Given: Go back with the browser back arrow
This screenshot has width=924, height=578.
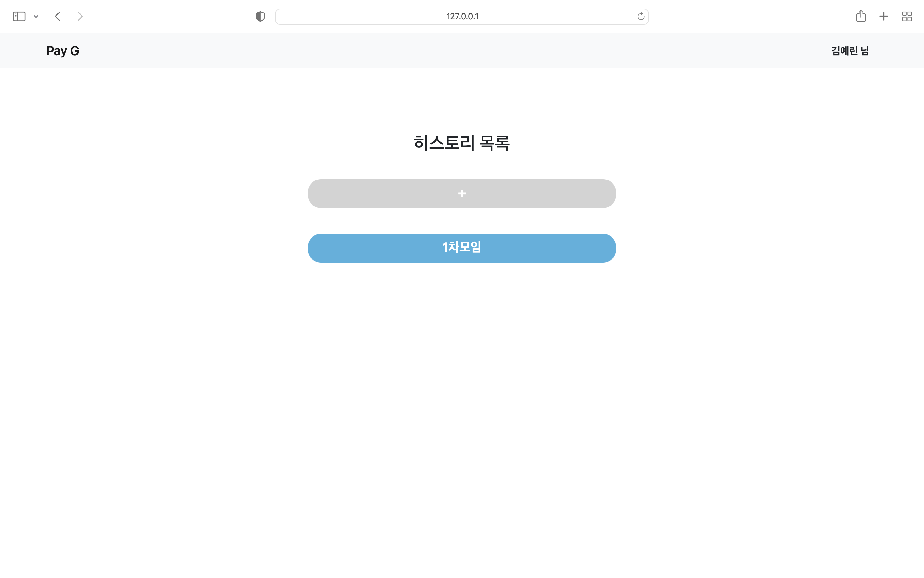Looking at the screenshot, I should pos(58,16).
